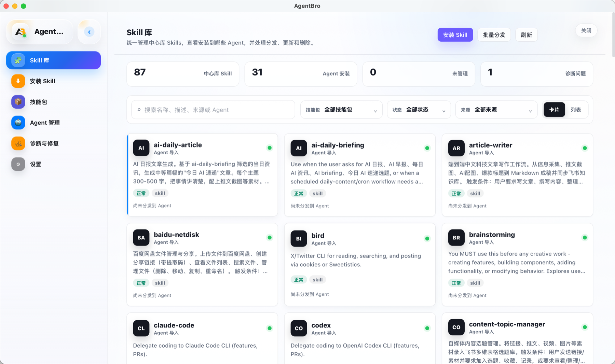The height and width of the screenshot is (364, 615).
Task: Click the AgentBro logo icon in sidebar
Action: point(20,32)
